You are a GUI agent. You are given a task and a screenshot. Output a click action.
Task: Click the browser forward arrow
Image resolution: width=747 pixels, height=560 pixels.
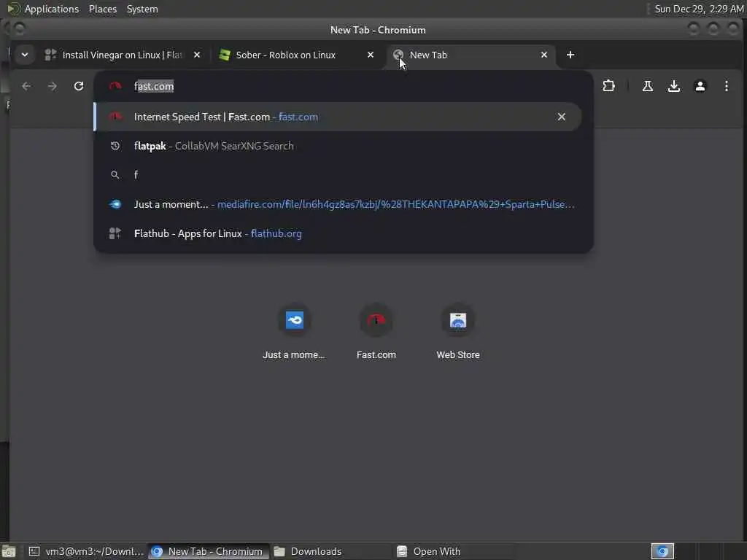click(x=53, y=86)
